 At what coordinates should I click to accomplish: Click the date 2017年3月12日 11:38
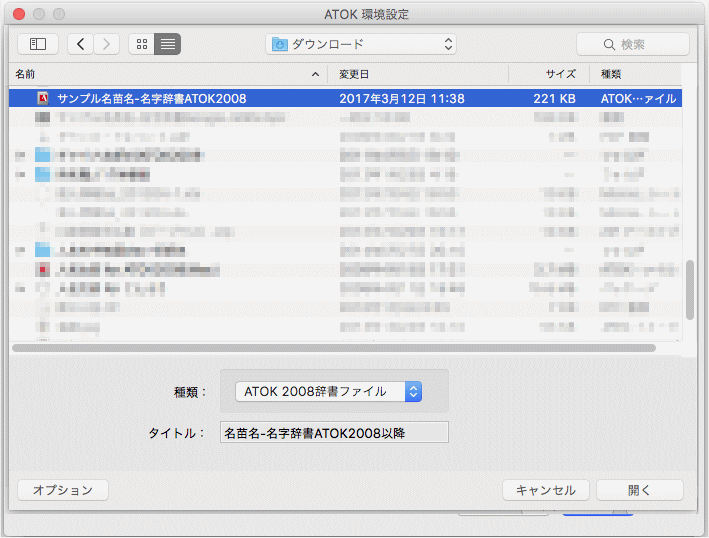coord(402,99)
